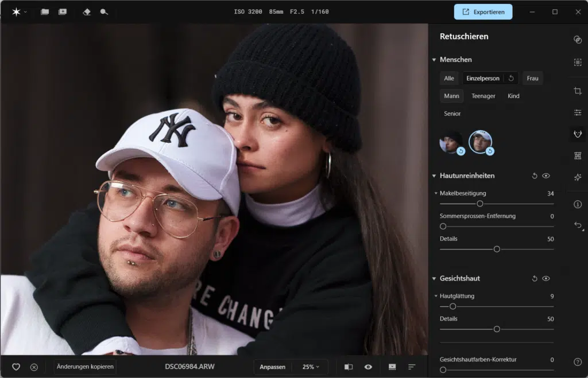Toggle the original preview eye in bottom bar

pyautogui.click(x=368, y=367)
